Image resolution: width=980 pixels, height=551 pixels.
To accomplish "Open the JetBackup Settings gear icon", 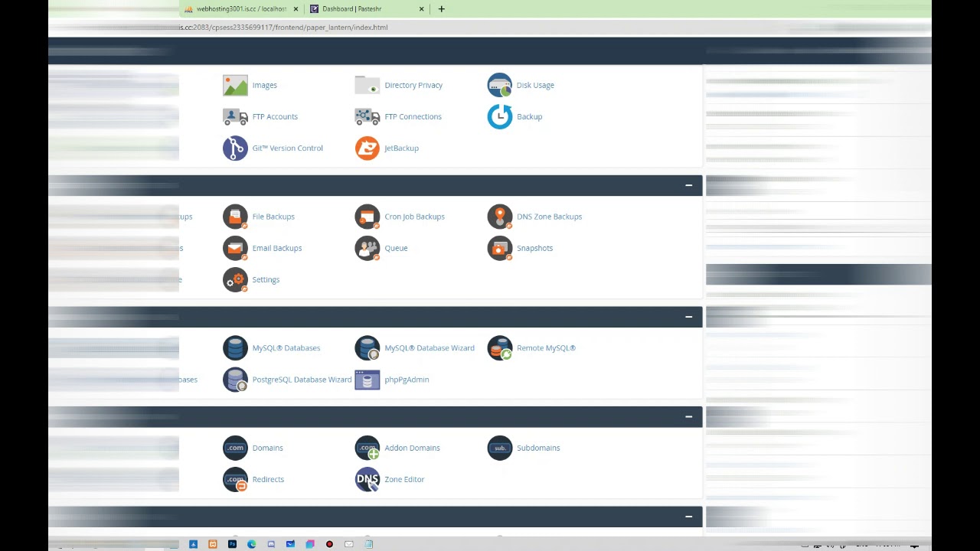I will [235, 279].
